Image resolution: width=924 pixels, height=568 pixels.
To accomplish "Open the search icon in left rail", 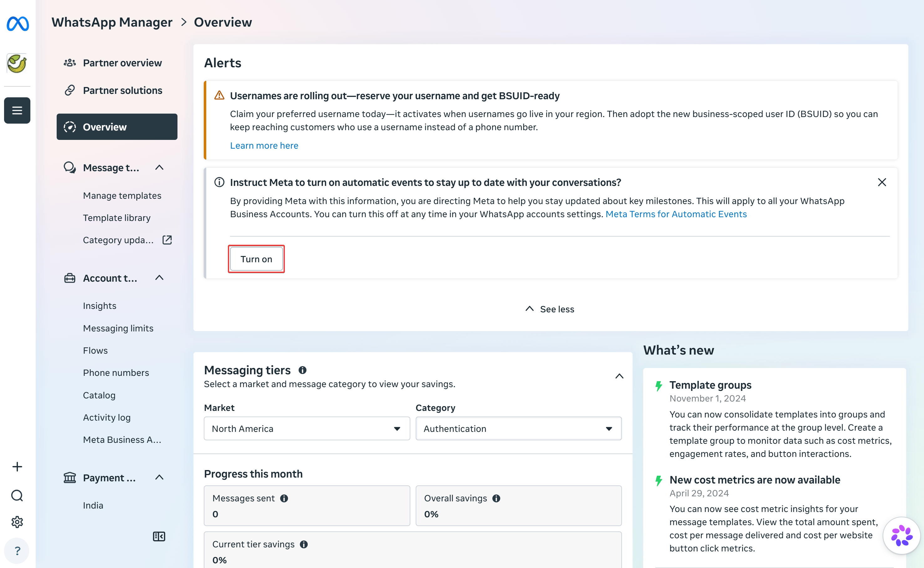I will click(17, 495).
